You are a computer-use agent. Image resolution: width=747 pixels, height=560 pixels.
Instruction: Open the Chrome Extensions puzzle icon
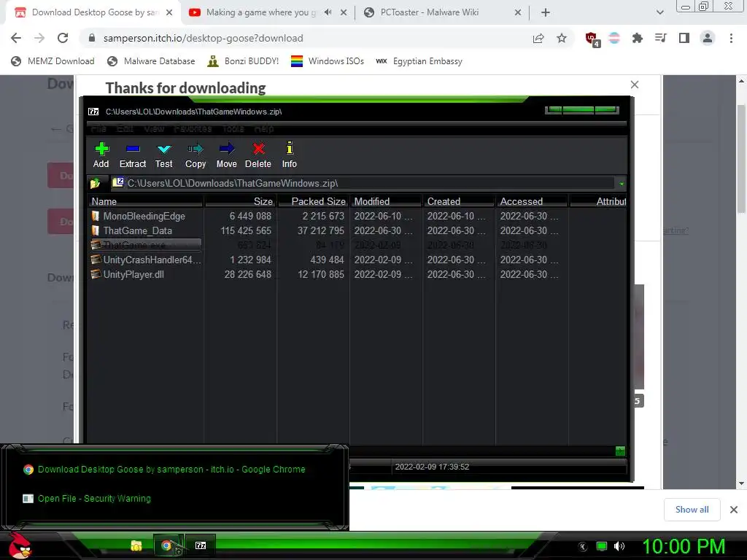coord(638,38)
